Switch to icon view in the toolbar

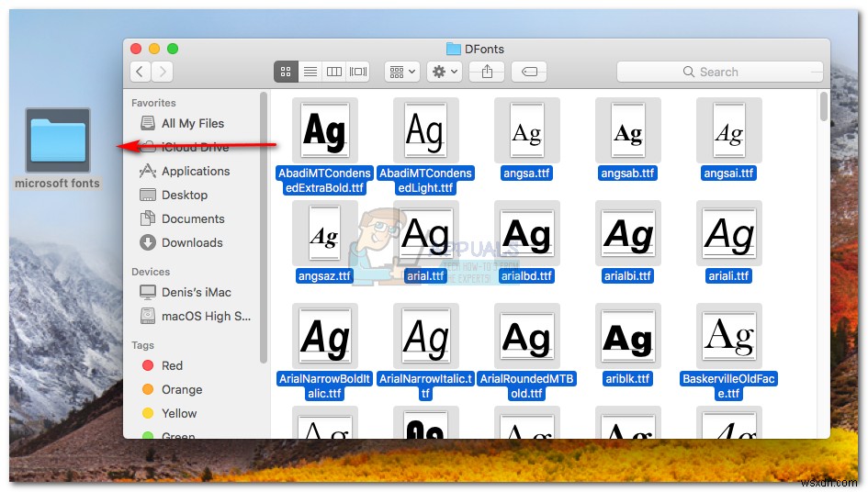click(x=286, y=72)
